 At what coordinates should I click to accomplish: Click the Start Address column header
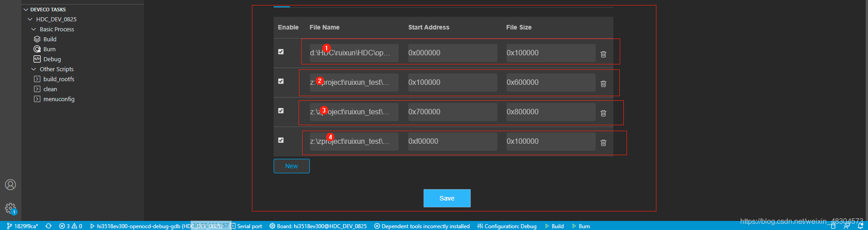[429, 27]
